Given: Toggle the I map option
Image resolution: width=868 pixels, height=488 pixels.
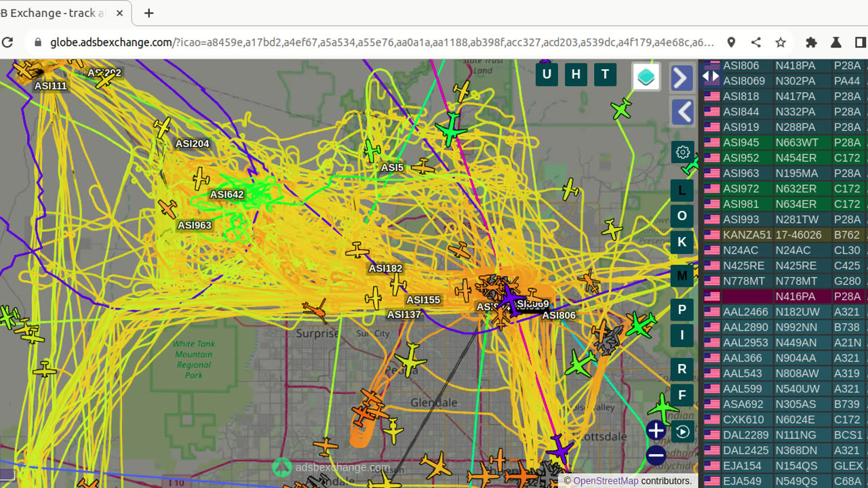Looking at the screenshot, I should click(x=682, y=335).
